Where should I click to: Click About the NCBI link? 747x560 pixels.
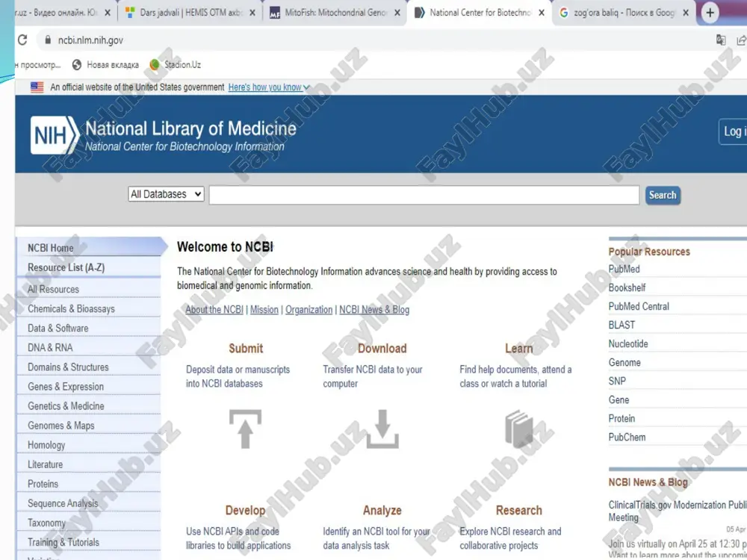coord(214,310)
